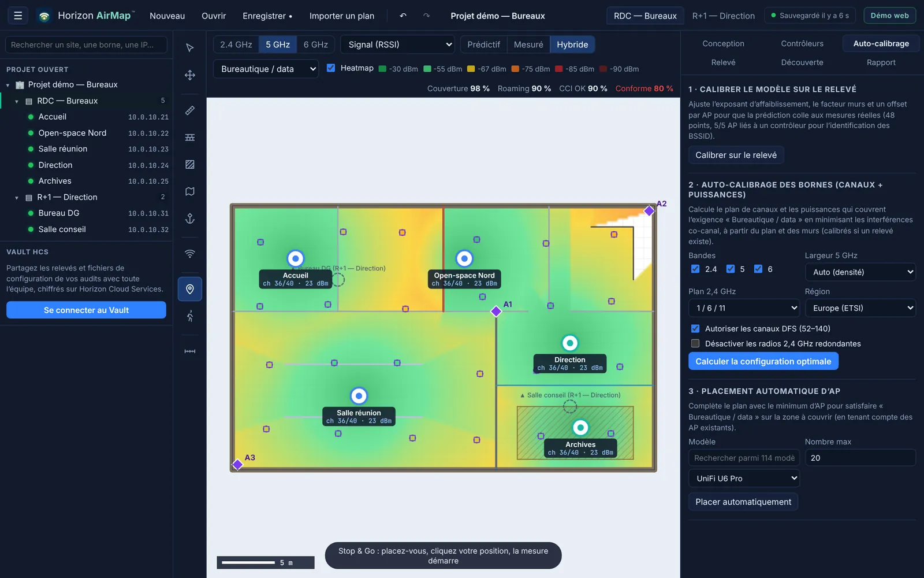Switch to the Contrôleurs tab
This screenshot has width=924, height=578.
(x=802, y=43)
